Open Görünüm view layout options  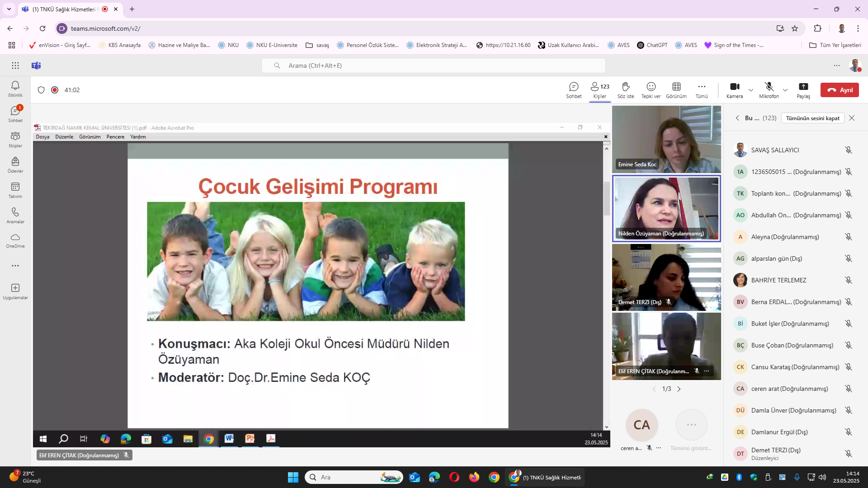676,90
